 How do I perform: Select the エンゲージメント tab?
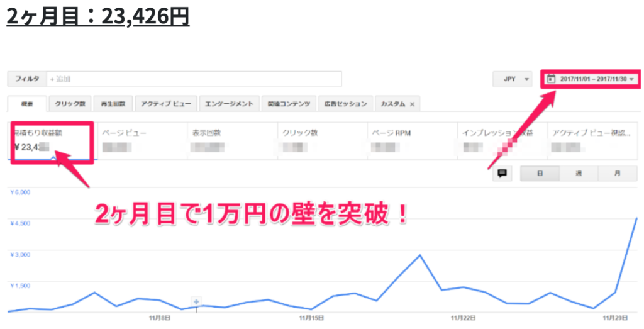[x=230, y=104]
